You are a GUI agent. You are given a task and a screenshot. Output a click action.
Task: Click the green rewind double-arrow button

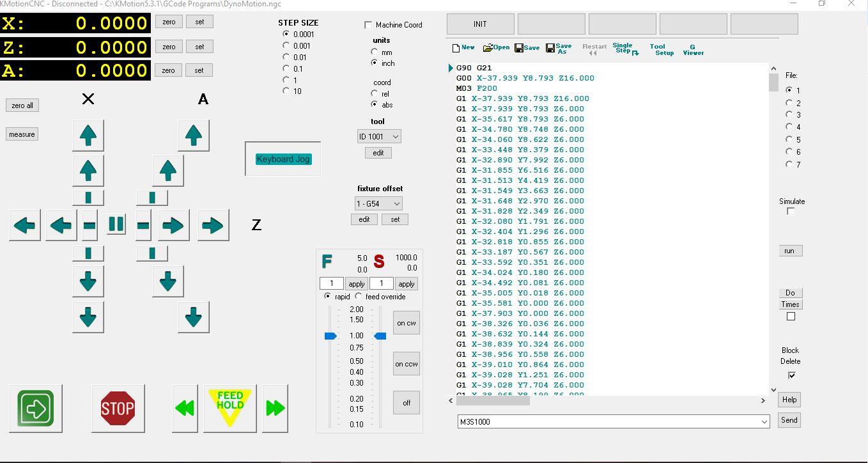(x=185, y=407)
